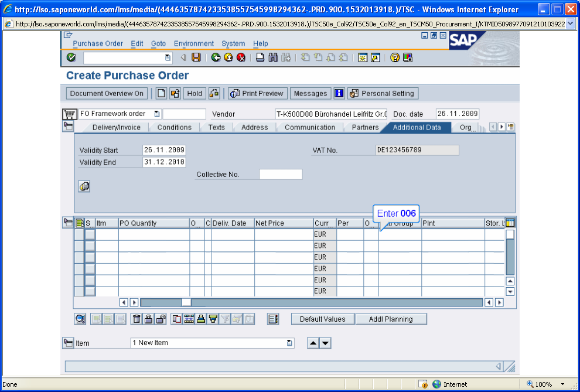Click the table configuration icon at grid corner
The height and width of the screenshot is (392, 580).
click(x=510, y=223)
